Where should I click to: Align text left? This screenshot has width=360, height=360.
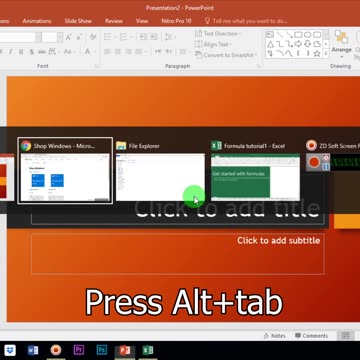click(x=107, y=52)
